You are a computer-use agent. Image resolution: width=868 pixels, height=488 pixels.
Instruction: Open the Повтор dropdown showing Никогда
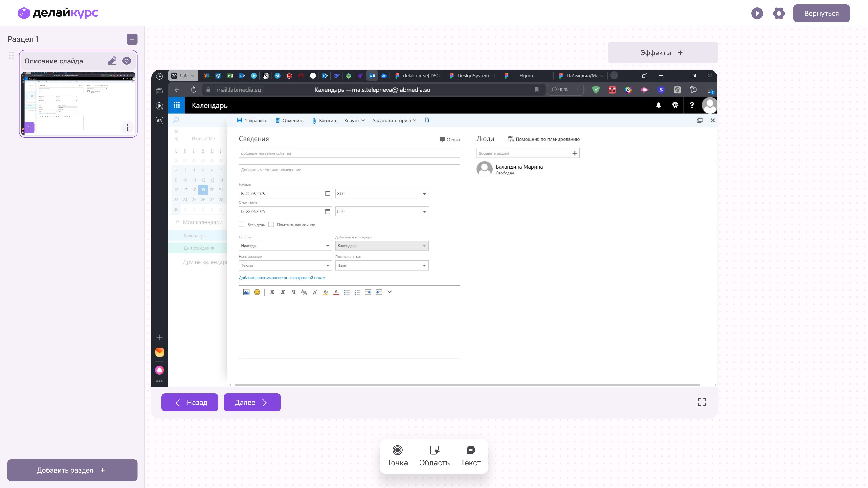point(285,246)
